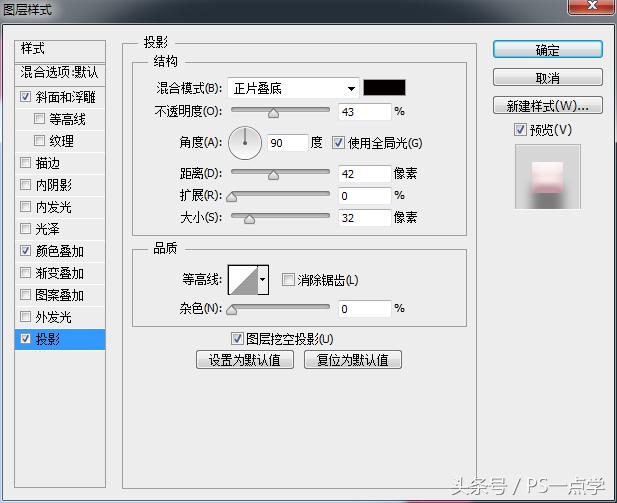Click the style preview thumbnail
The height and width of the screenshot is (503, 617).
tap(548, 176)
